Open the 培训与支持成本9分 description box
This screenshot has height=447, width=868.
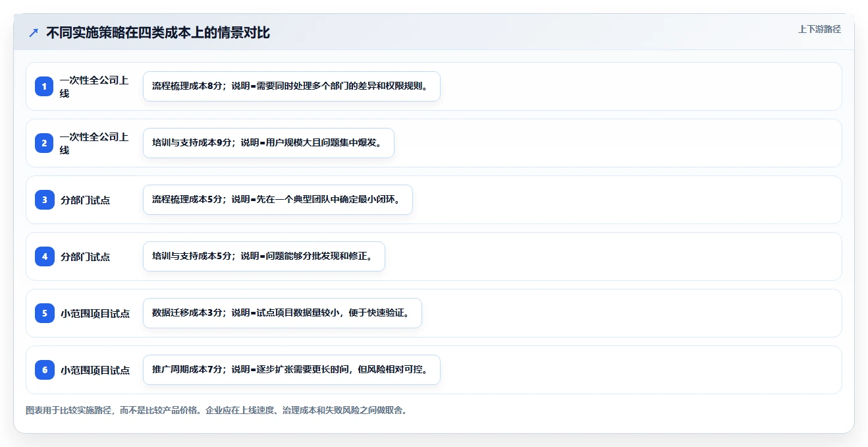pos(268,143)
